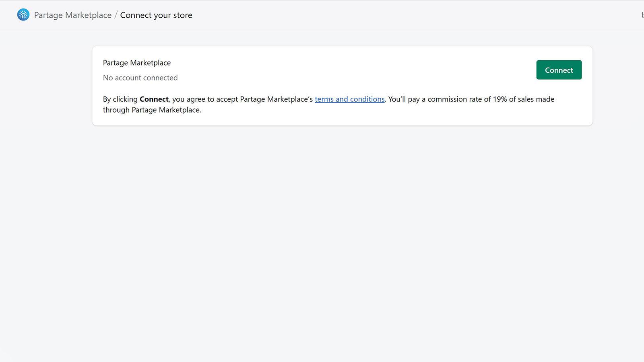The height and width of the screenshot is (362, 644).
Task: Click the commission rate sentence in the card
Action: (x=471, y=99)
